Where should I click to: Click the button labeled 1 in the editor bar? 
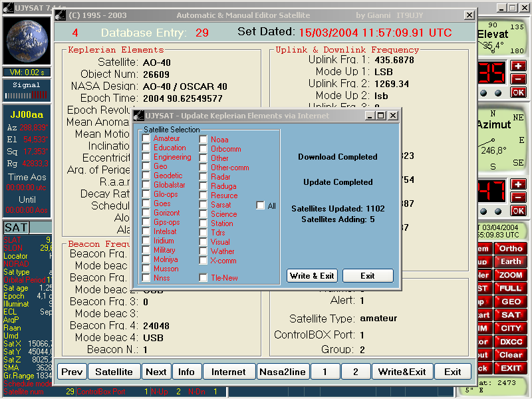click(325, 372)
